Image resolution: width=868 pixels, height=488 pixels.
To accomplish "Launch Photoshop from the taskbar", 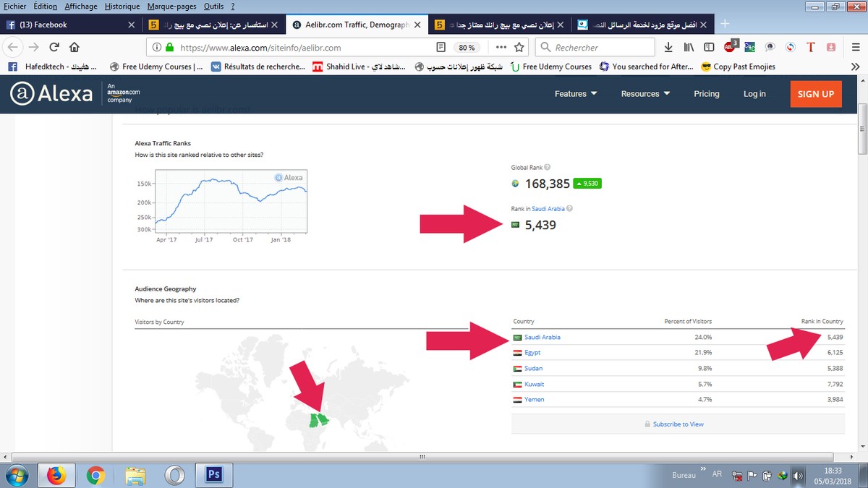I will coord(214,474).
